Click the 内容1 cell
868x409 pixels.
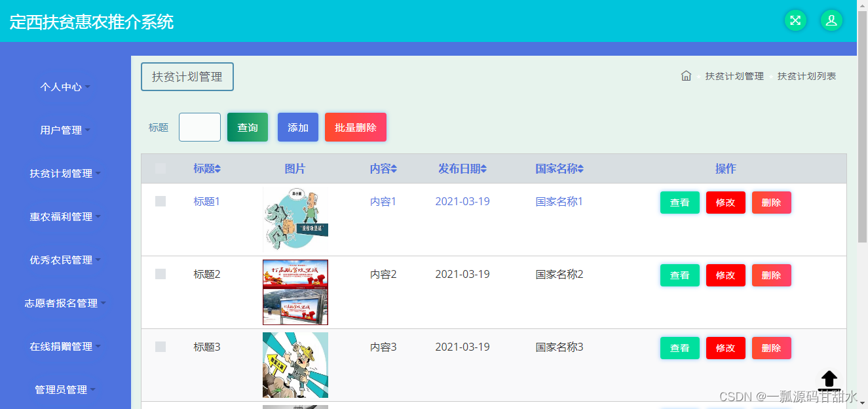[x=383, y=201]
